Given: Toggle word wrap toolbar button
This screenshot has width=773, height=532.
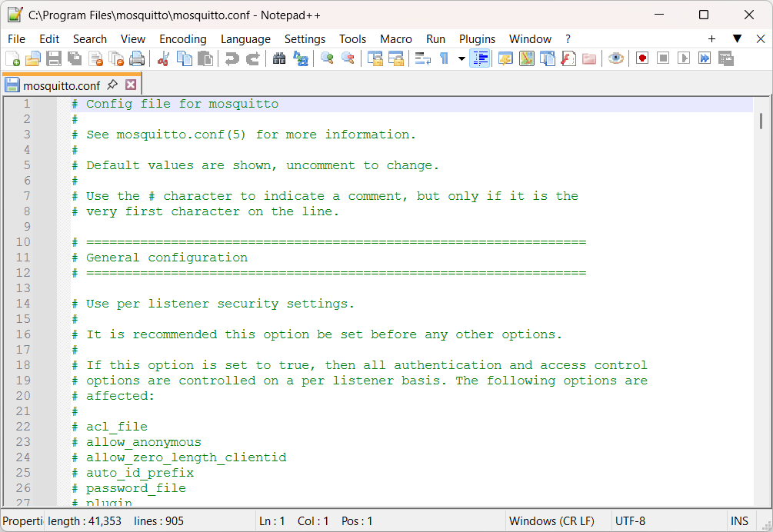Looking at the screenshot, I should (422, 58).
